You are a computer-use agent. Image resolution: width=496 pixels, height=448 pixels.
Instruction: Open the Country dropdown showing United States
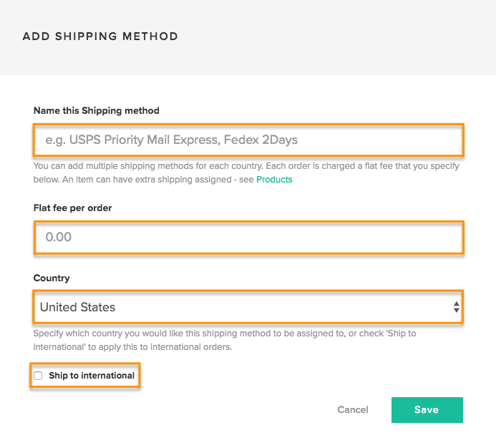pos(248,307)
